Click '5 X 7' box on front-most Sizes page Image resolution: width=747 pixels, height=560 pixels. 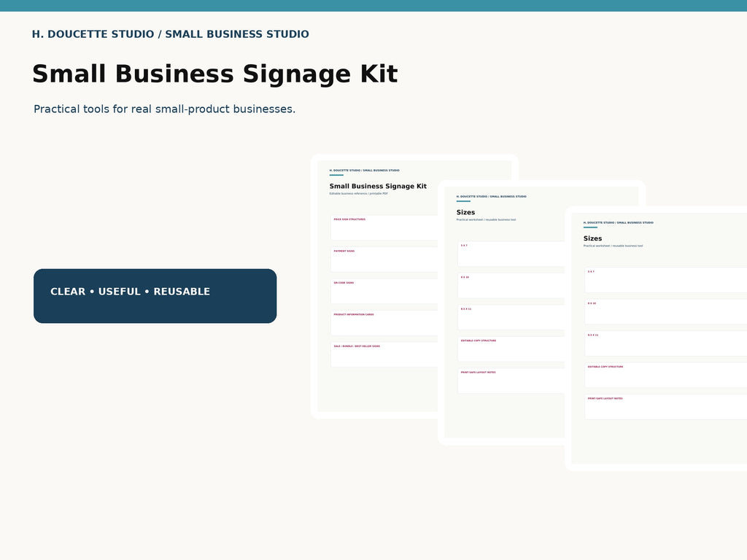(x=665, y=280)
